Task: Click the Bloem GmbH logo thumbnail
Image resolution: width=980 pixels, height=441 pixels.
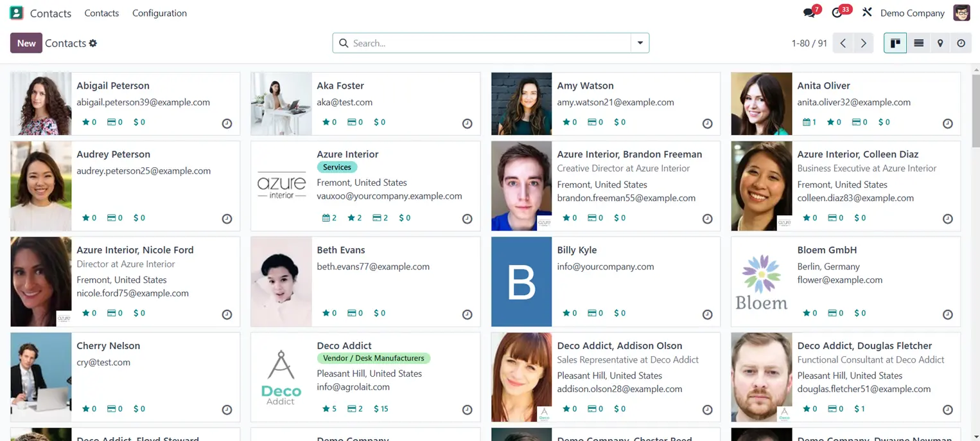Action: tap(762, 282)
